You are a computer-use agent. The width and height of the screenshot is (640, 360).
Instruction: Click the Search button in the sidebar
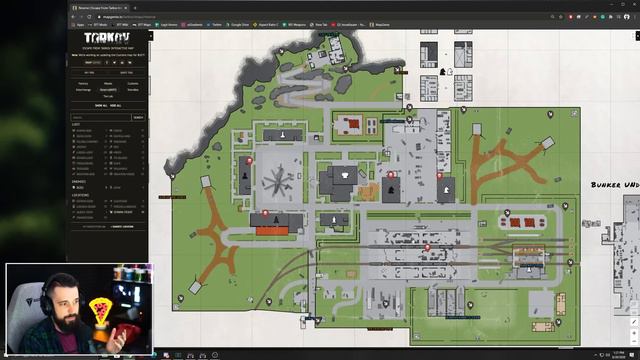click(x=138, y=118)
